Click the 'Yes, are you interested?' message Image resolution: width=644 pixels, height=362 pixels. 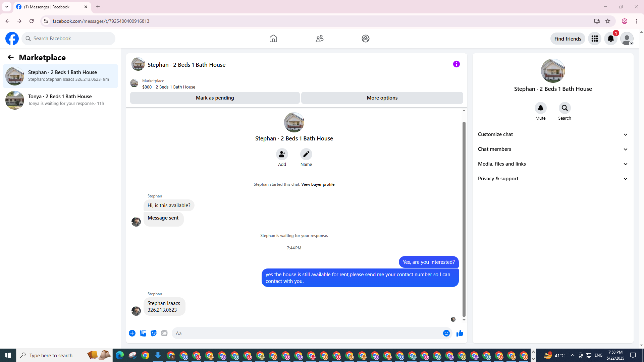coord(429,262)
